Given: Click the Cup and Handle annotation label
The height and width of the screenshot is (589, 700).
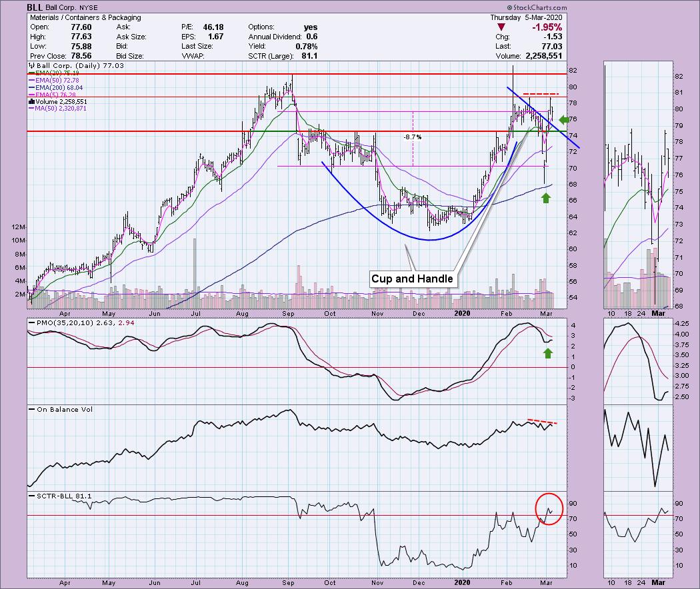Looking at the screenshot, I should pos(412,279).
